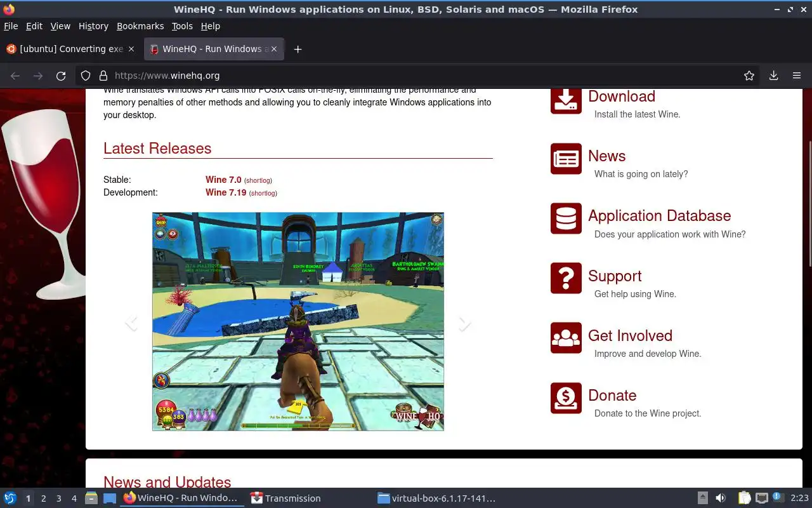Show the tracking protection shield info
Screen dimensions: 812x508
[86, 76]
